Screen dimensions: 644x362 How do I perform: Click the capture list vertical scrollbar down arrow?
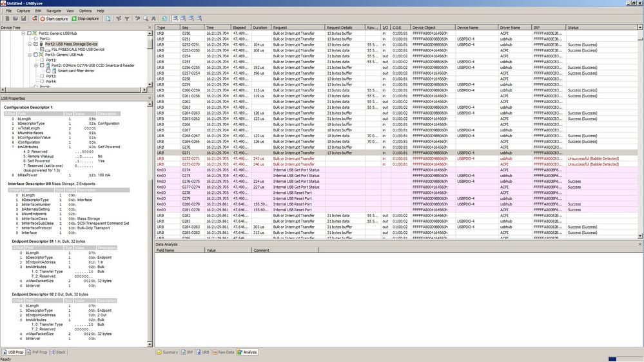[640, 236]
